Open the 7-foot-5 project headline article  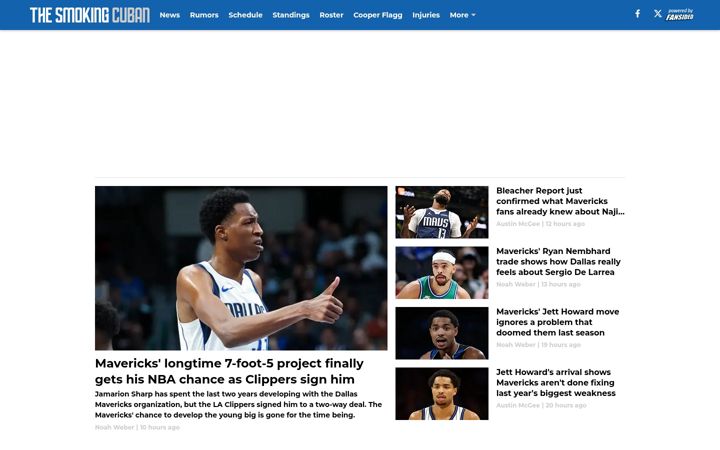[x=229, y=371]
